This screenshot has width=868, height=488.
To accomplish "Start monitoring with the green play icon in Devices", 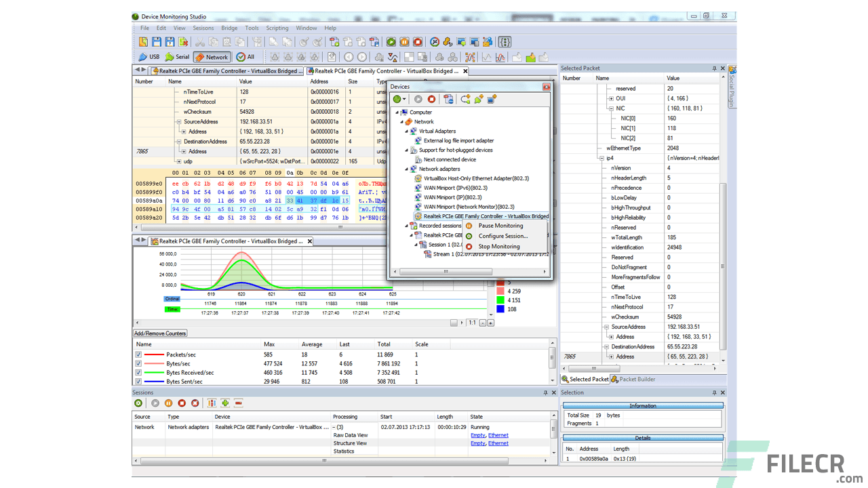I will click(x=418, y=100).
